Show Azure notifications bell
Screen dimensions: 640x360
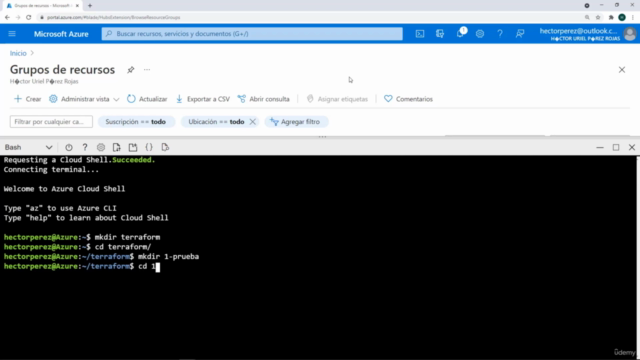point(460,33)
